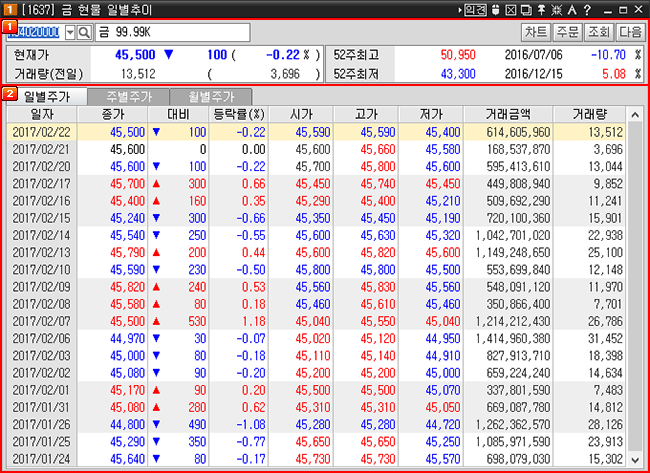
Task: Click the 차트 button
Action: (536, 32)
